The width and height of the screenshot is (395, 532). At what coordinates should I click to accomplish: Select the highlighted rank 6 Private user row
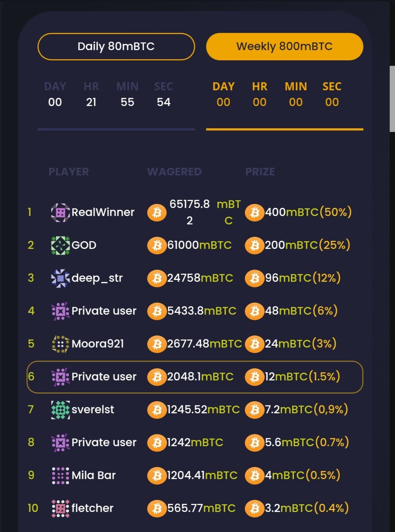tap(195, 377)
